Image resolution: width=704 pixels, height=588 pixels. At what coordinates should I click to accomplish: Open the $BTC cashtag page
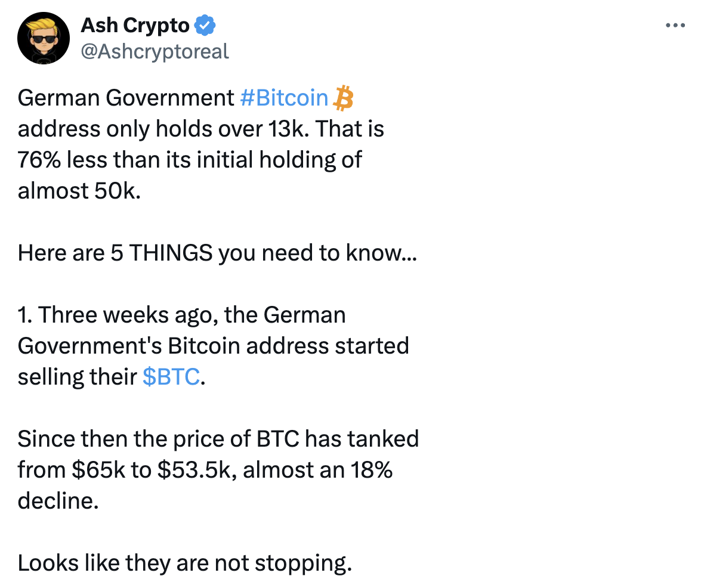[172, 376]
